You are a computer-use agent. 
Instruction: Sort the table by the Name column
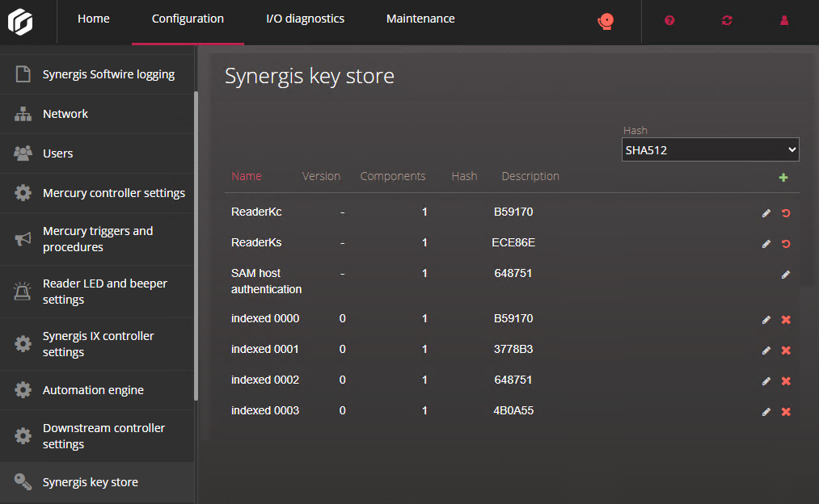coord(246,176)
